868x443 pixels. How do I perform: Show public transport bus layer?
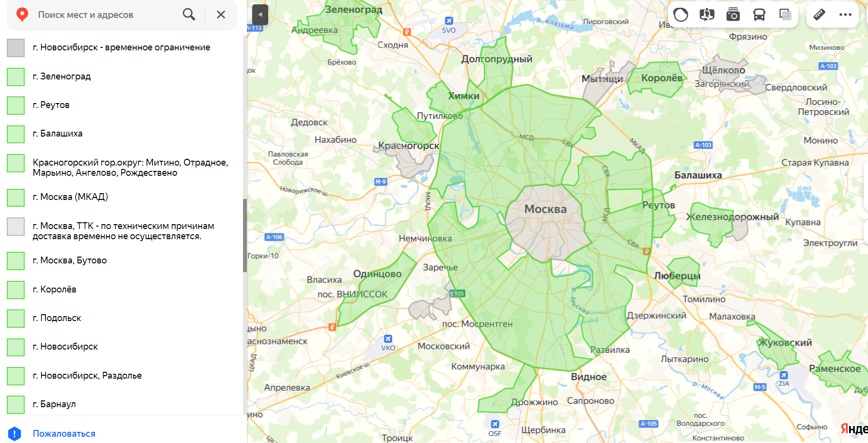click(x=759, y=15)
